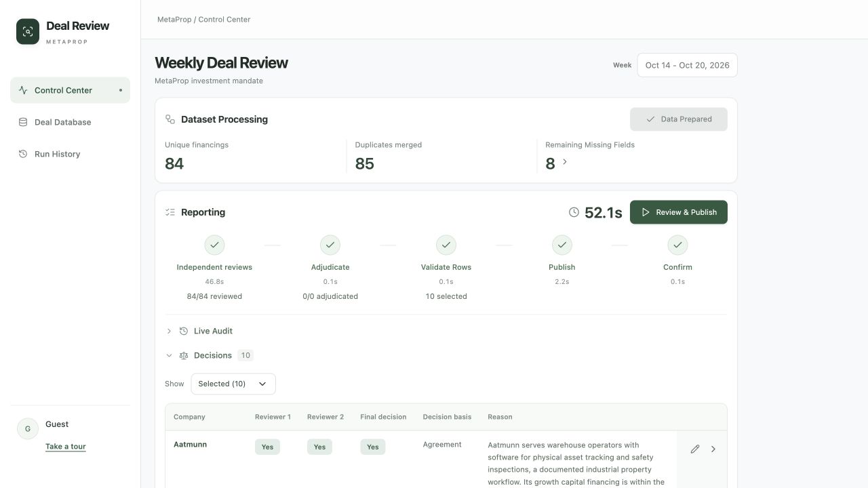Viewport: 868px width, 488px height.
Task: Click the Decisions count badge 10
Action: click(245, 355)
